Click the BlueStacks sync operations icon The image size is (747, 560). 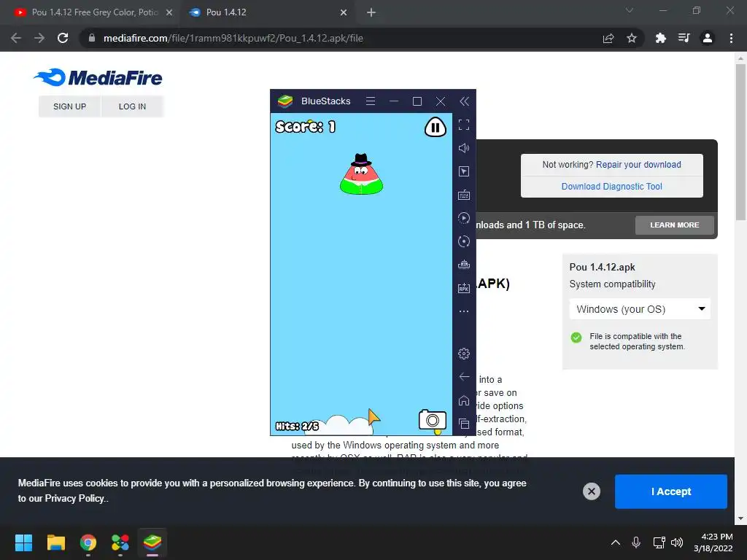pyautogui.click(x=463, y=241)
